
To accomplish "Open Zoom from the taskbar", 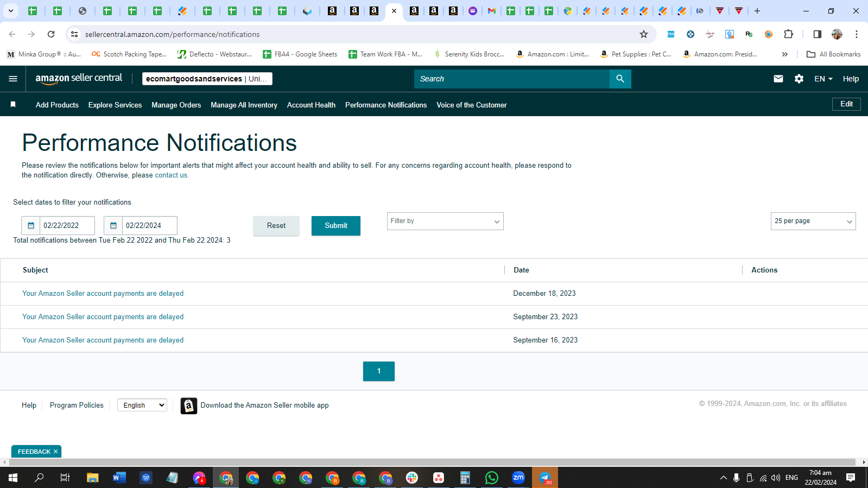I will pyautogui.click(x=518, y=478).
